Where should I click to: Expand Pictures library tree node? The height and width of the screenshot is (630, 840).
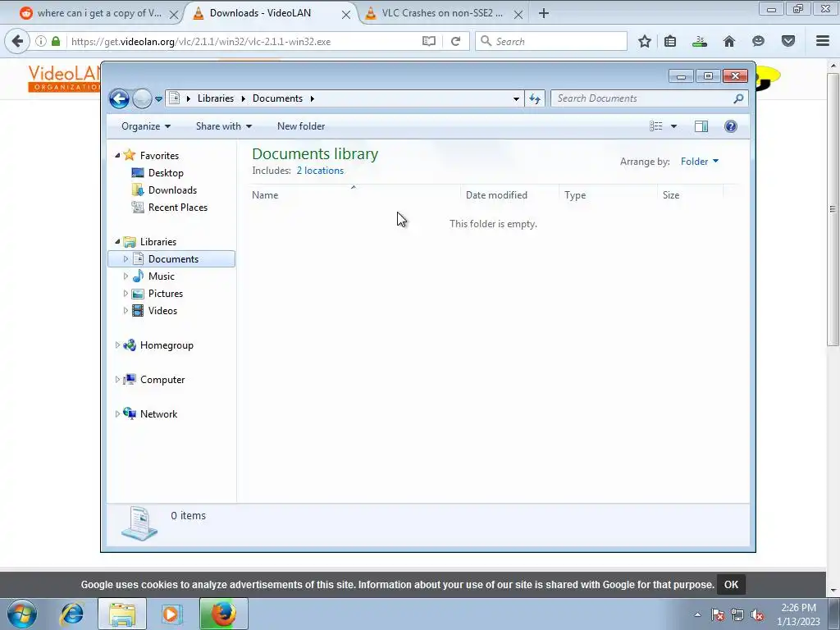click(126, 294)
